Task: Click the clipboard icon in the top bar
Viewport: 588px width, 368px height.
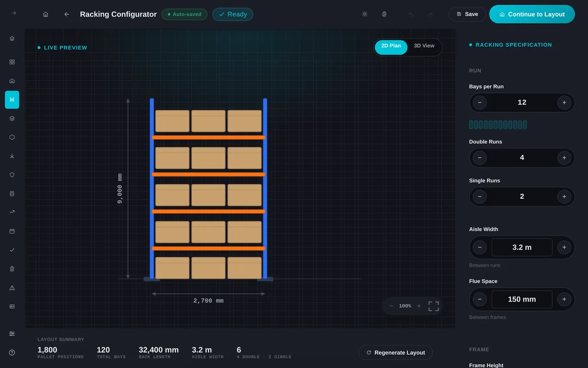Action: pyautogui.click(x=384, y=14)
